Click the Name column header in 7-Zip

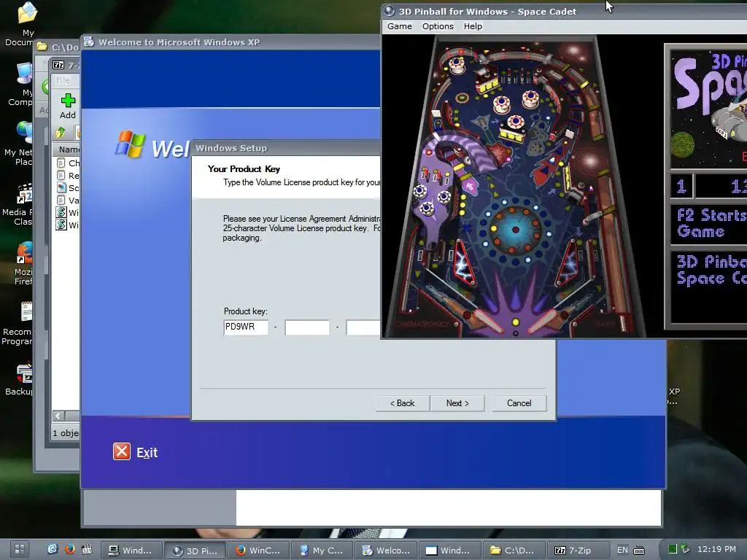66,149
